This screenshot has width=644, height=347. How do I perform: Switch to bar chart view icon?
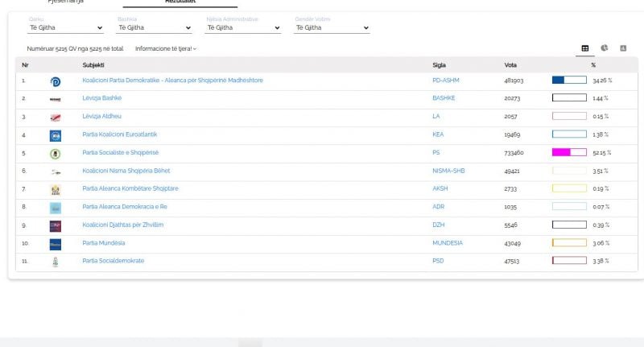[x=623, y=48]
